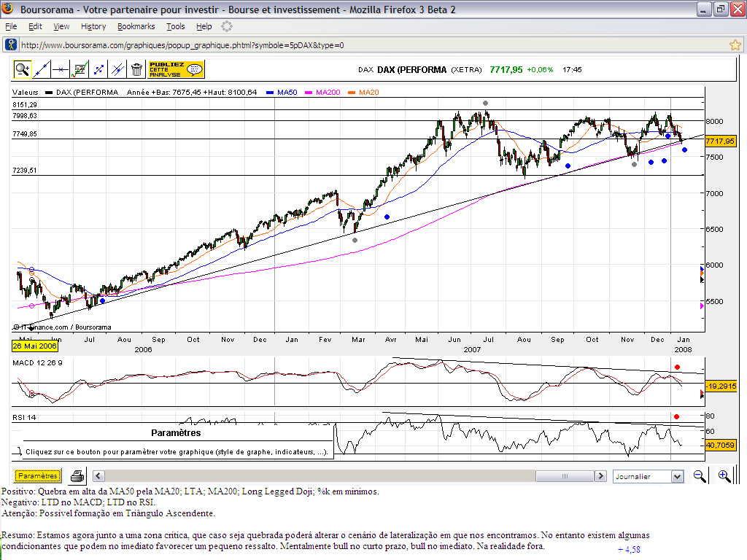Click the scrollbar left arrow
This screenshot has width=747, height=560.
coord(98,475)
